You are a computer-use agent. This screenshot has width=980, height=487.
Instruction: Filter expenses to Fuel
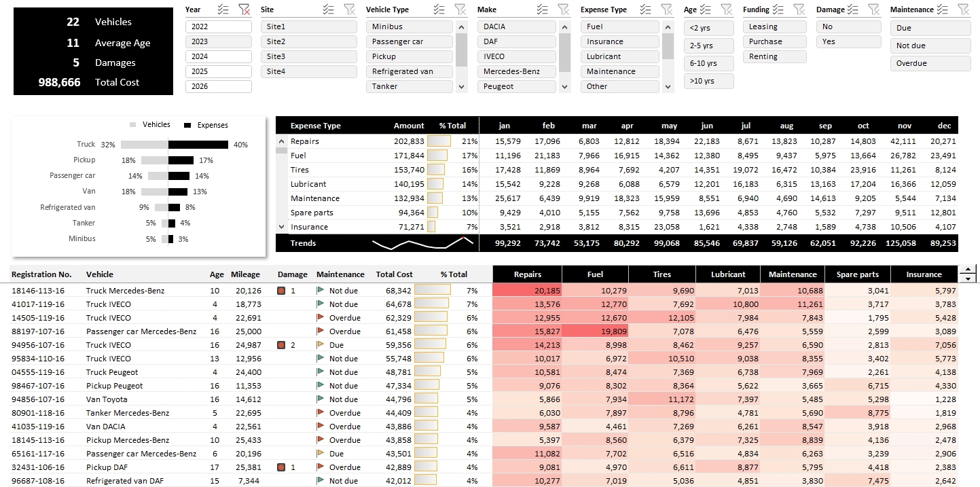coord(620,26)
